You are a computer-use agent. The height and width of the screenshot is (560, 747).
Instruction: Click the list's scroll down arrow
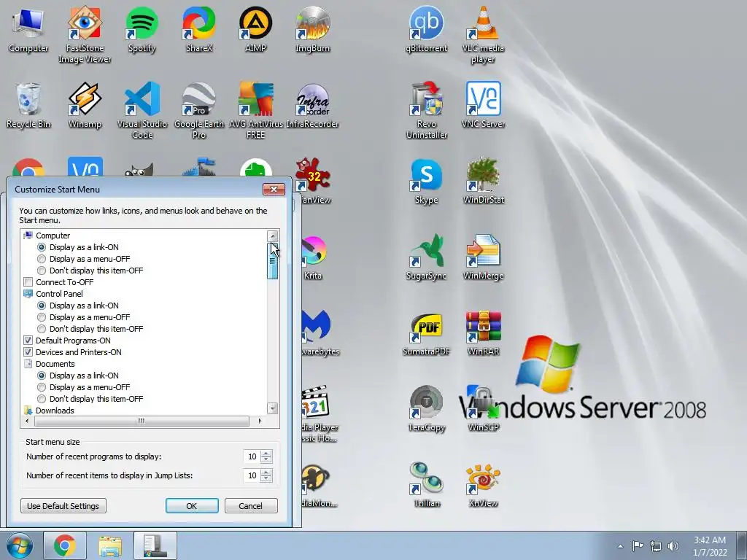click(x=273, y=408)
